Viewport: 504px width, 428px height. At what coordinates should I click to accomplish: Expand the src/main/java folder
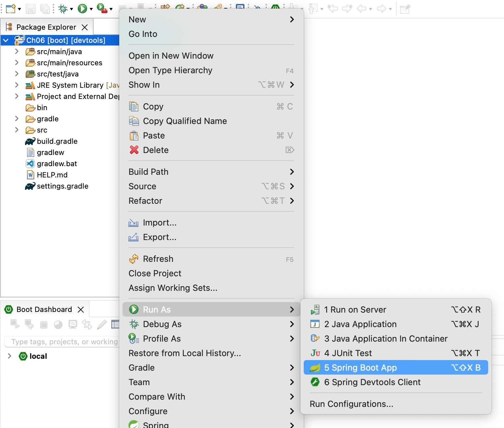17,51
